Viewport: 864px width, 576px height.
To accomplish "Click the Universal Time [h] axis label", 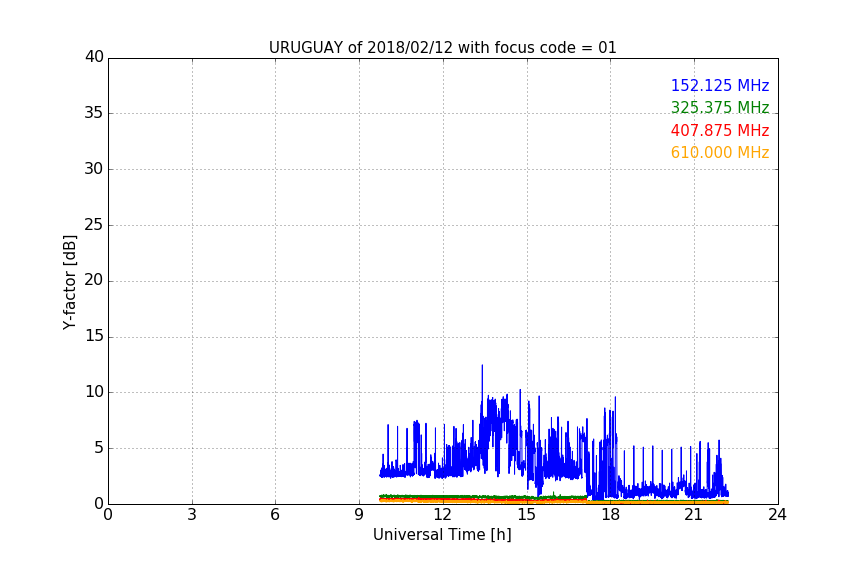I will coord(442,535).
